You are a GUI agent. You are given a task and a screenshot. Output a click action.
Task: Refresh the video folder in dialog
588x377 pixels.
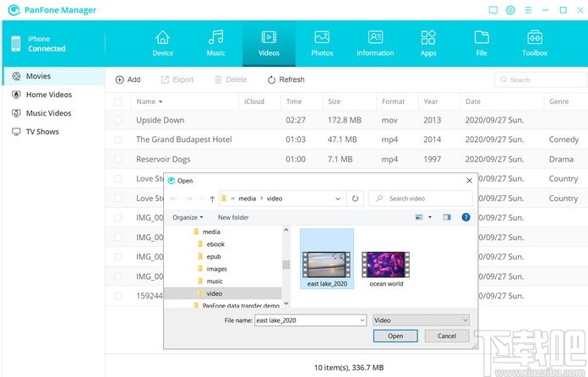tap(355, 199)
